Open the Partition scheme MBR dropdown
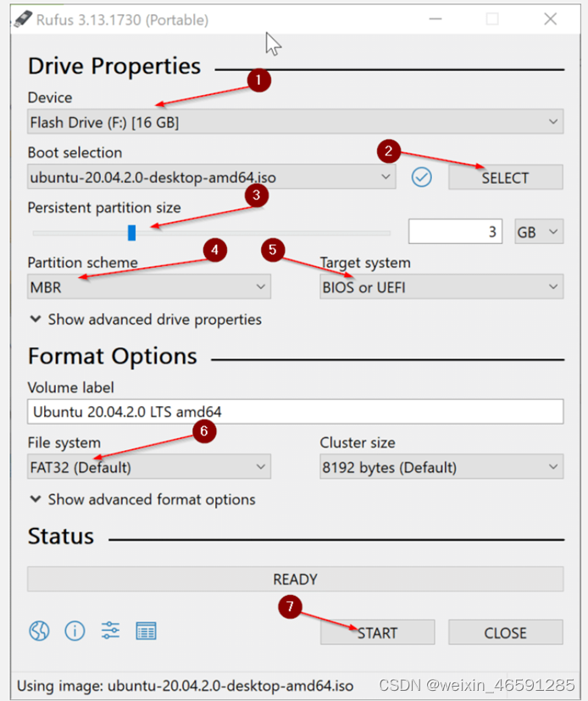 tap(149, 287)
